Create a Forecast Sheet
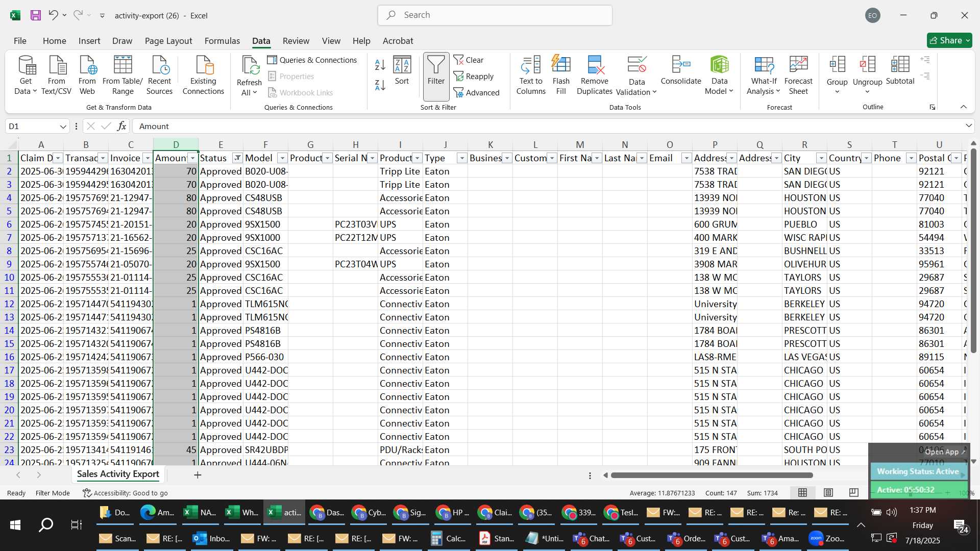Viewport: 980px width, 551px height. [798, 76]
